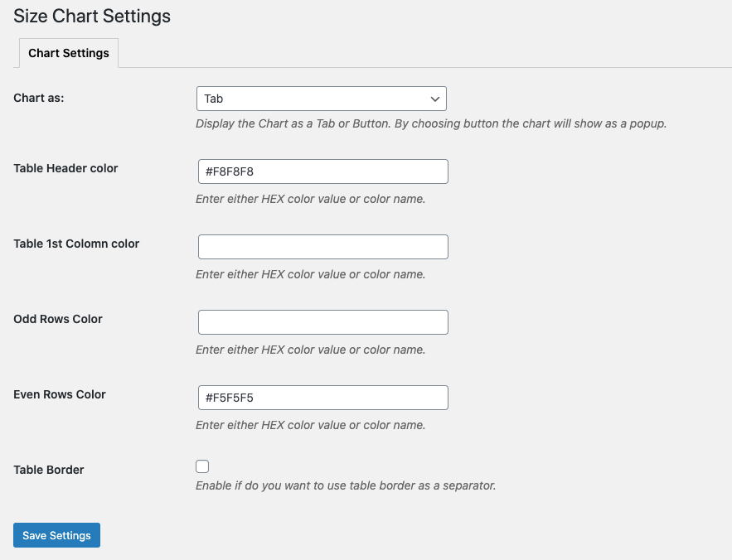Select the empty Odd Rows Color input
This screenshot has height=560, width=732.
323,322
